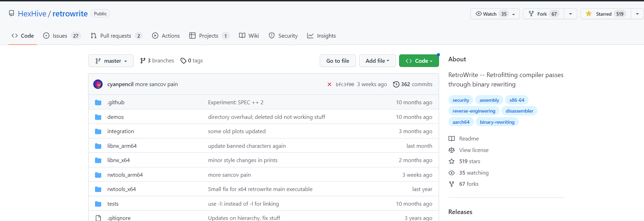
Task: Click the Go to file button
Action: 337,61
